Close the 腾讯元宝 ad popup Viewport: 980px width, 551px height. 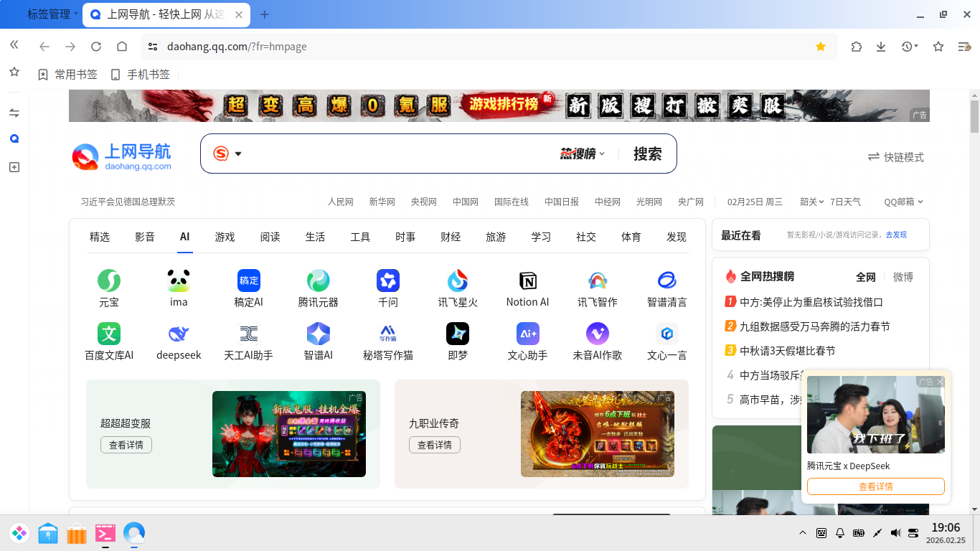(x=940, y=382)
